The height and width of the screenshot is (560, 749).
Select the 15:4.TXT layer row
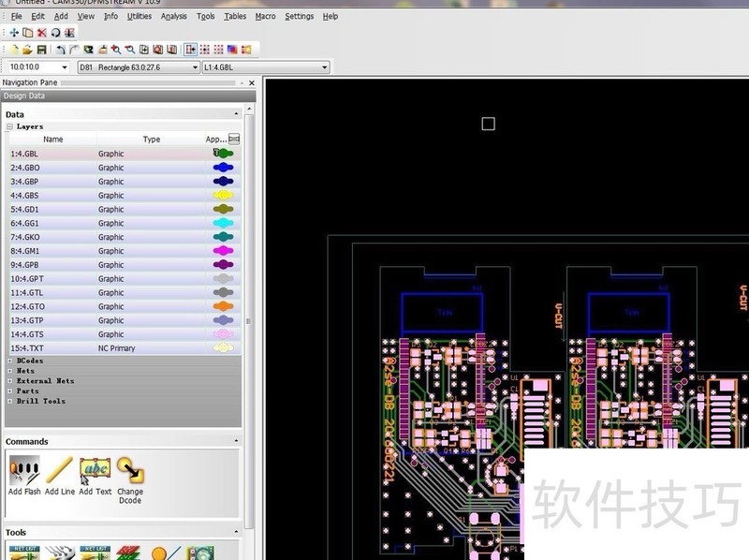pyautogui.click(x=56, y=348)
